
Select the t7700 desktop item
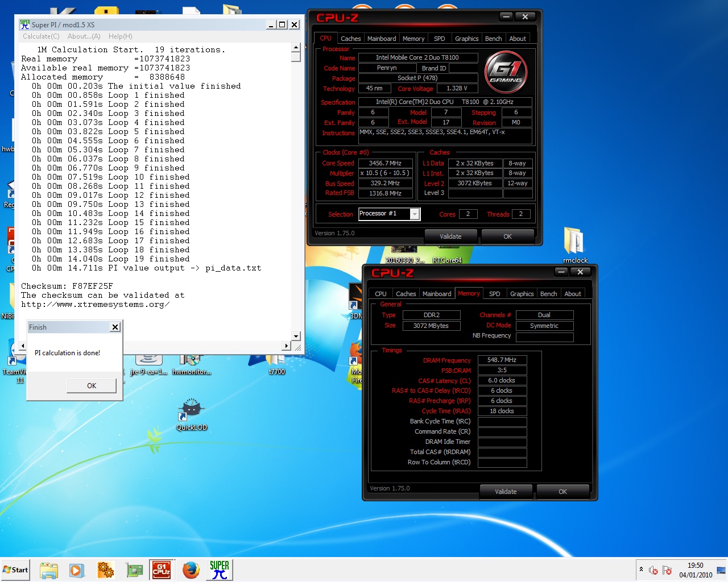coord(276,365)
